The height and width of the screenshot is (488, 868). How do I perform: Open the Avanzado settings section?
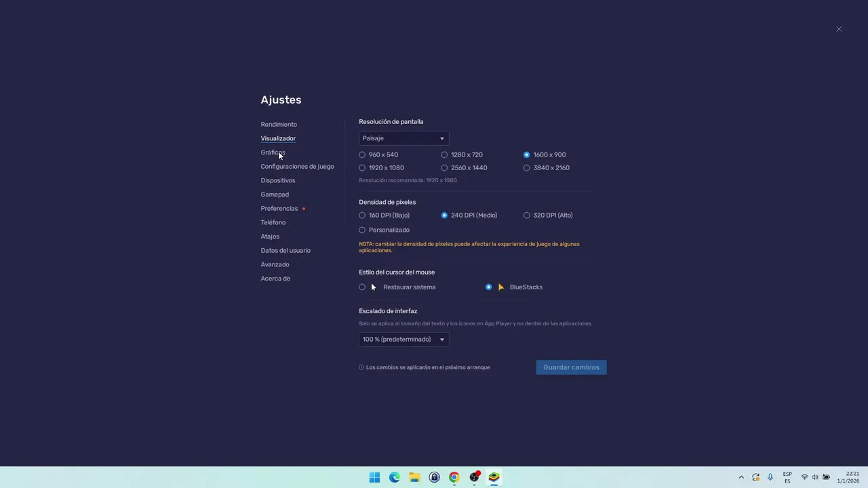275,264
